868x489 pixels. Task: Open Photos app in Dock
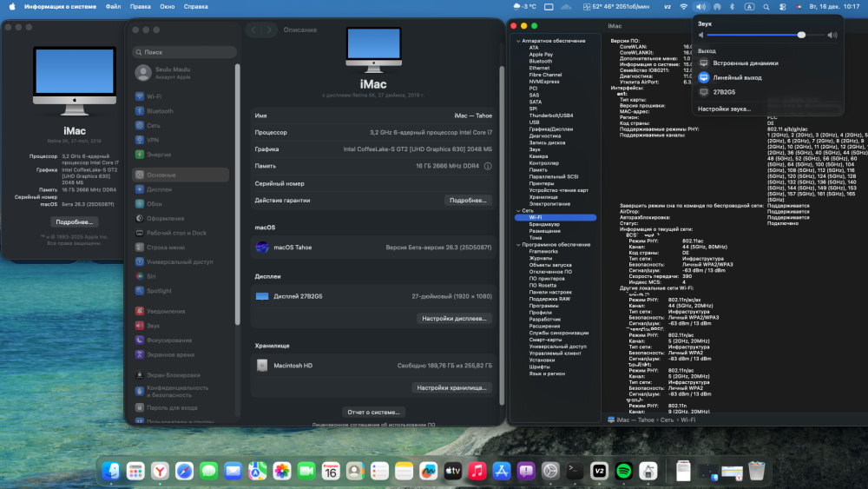pyautogui.click(x=282, y=472)
